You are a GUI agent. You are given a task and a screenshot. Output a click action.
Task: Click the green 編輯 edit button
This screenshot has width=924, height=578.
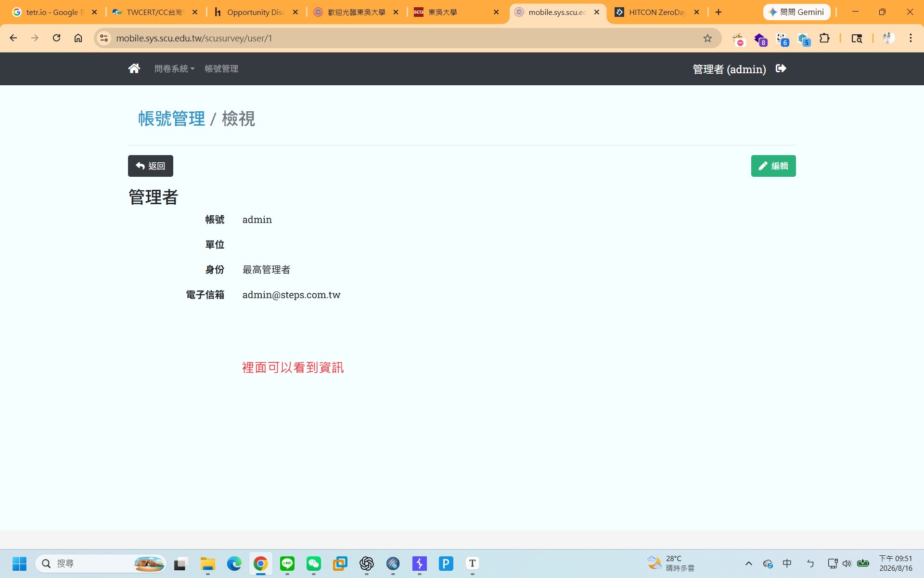click(773, 166)
